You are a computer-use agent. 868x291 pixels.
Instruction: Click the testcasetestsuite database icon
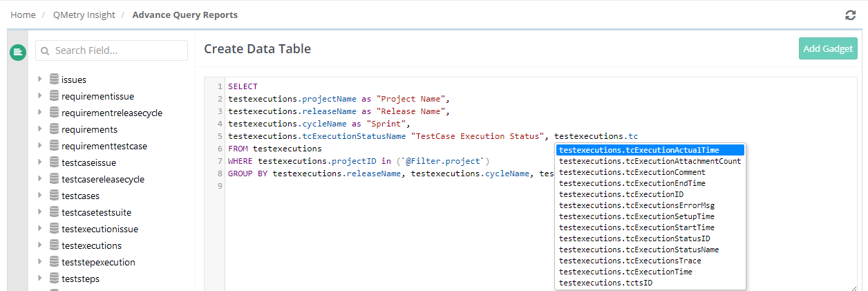(55, 212)
